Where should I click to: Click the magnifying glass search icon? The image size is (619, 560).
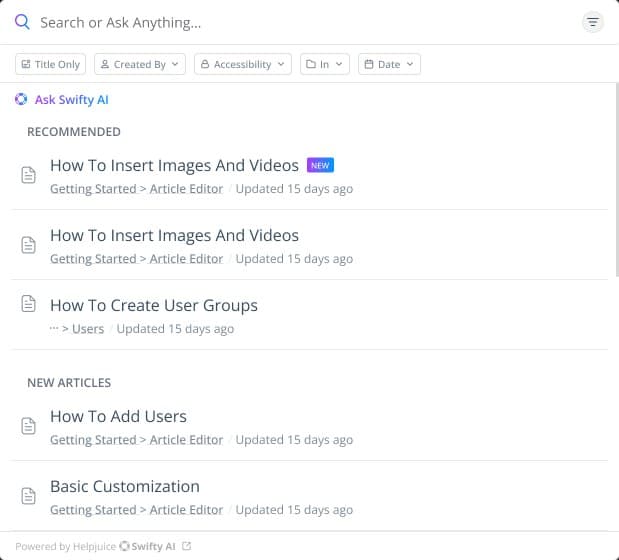point(22,22)
